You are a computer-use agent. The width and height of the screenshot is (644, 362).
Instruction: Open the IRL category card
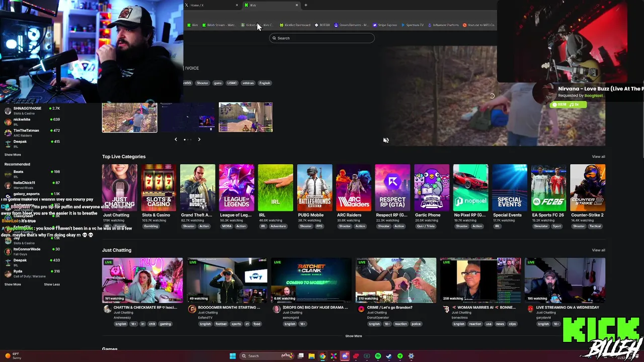click(276, 188)
